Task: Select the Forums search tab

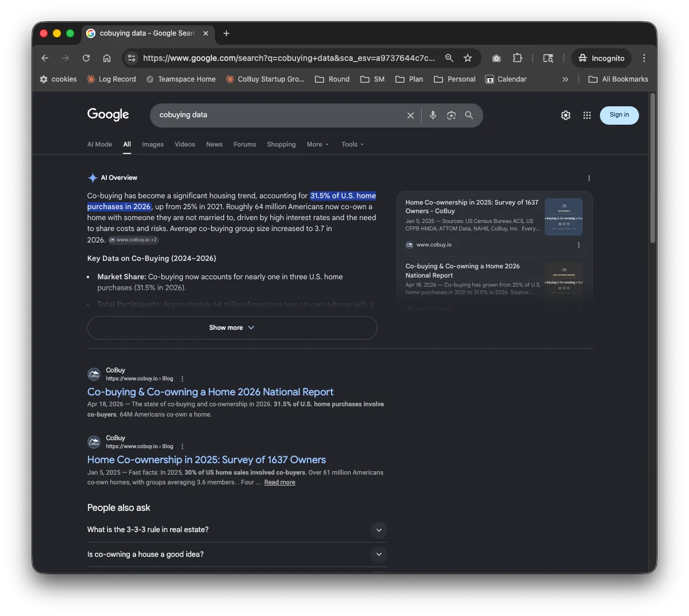Action: coord(245,144)
